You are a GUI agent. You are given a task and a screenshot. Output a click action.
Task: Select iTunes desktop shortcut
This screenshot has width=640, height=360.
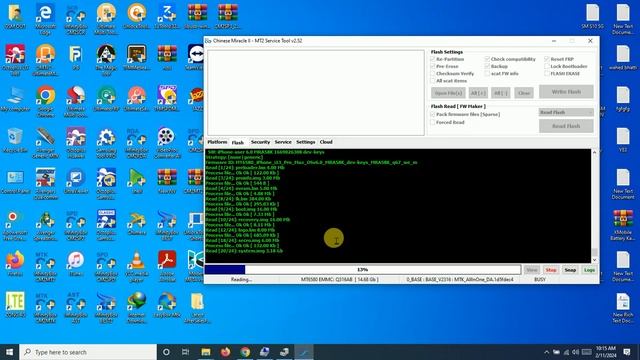coord(76,264)
